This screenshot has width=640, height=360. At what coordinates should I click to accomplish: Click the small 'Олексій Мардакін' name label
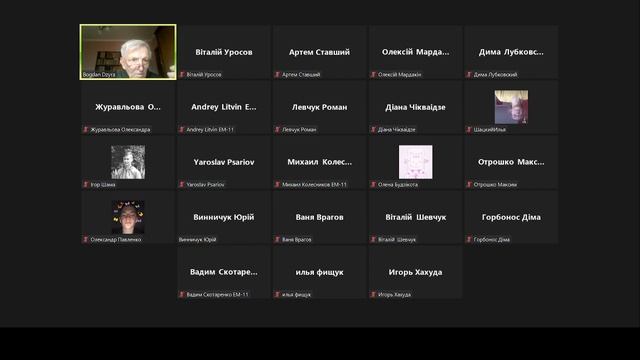(x=400, y=75)
